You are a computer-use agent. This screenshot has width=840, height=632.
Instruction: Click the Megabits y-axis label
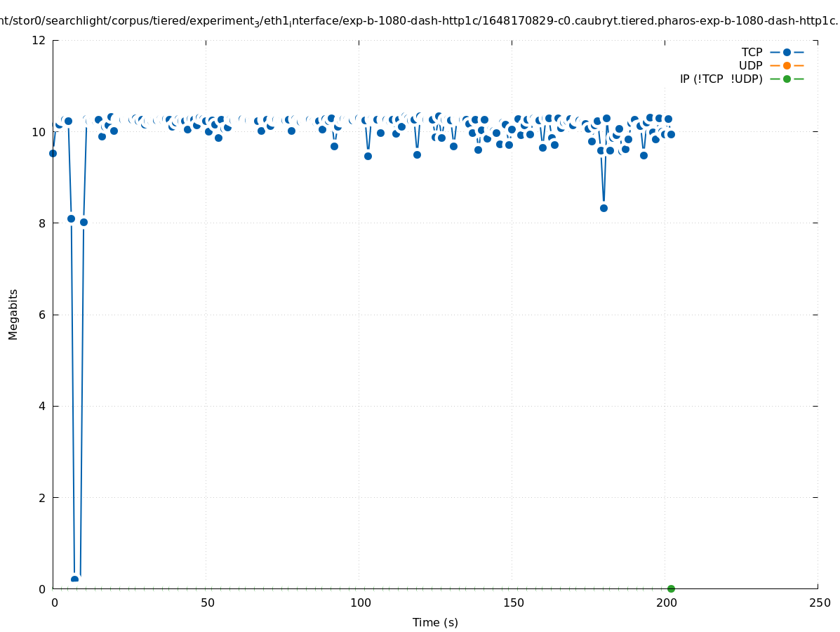point(13,314)
